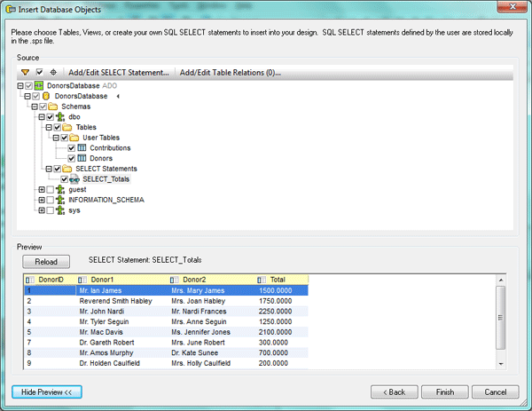This screenshot has width=532, height=411.
Task: Click the Donor1 column header icon
Action: (x=82, y=280)
